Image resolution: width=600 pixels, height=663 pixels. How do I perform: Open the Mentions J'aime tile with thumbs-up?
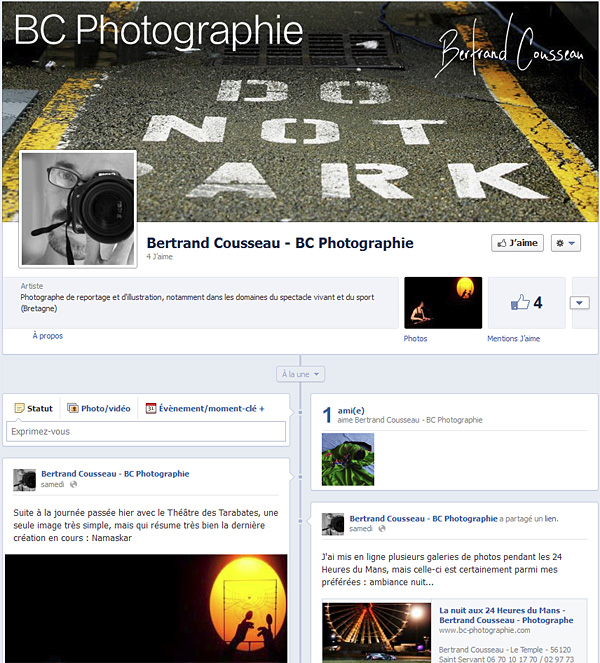526,303
